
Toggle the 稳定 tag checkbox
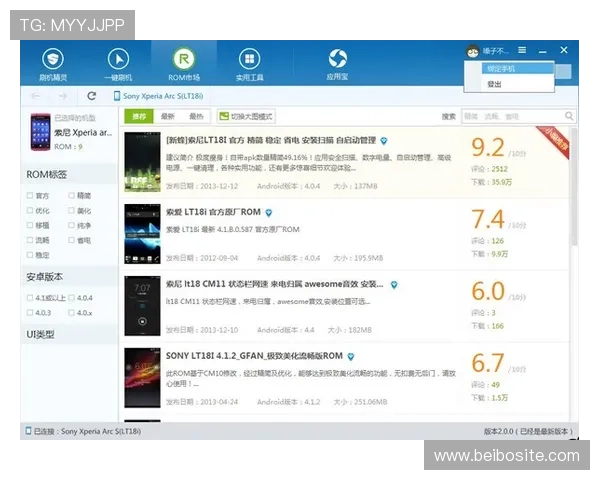(30, 255)
